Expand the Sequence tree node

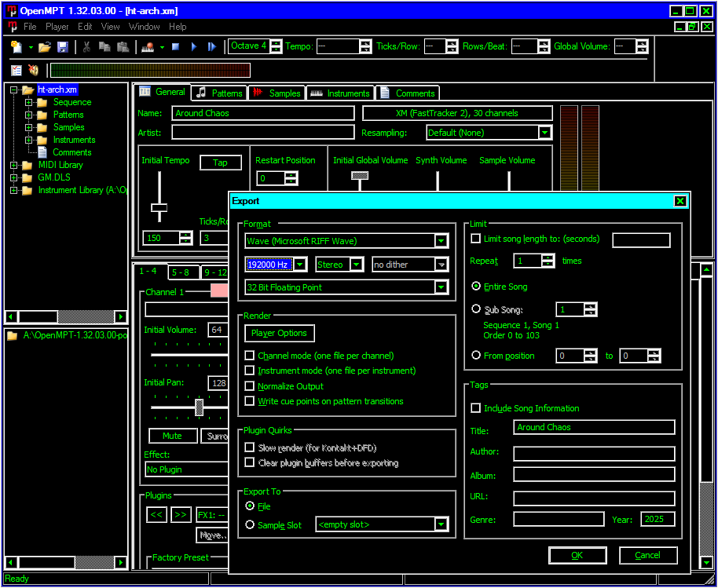coord(29,103)
